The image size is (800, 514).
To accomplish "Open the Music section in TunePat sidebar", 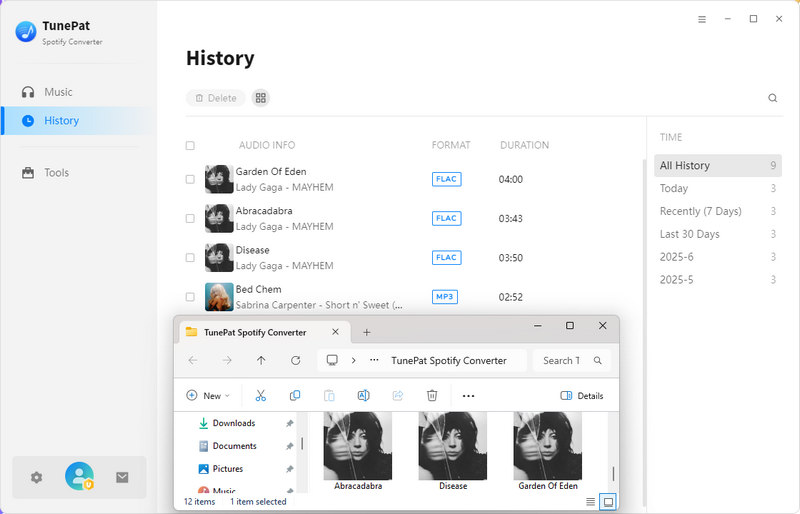I will (x=79, y=92).
